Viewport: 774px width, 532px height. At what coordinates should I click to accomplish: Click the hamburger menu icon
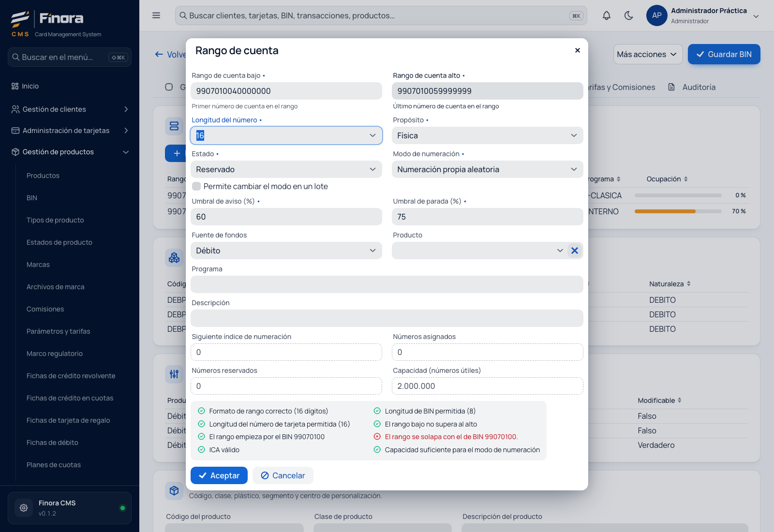pos(156,15)
